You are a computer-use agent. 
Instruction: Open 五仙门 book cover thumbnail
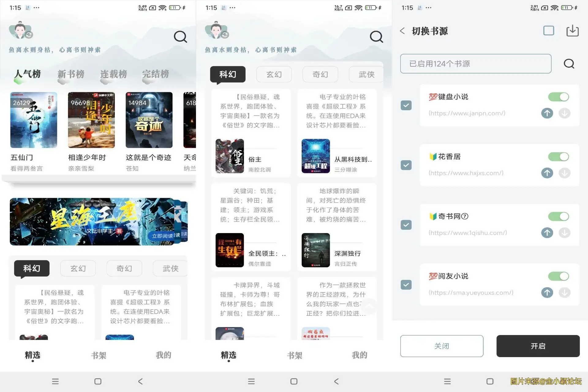[34, 120]
